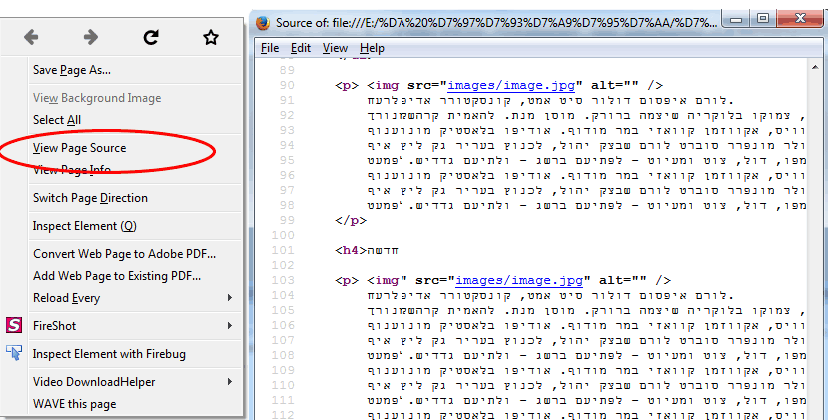Open the Edit menu in source window
This screenshot has height=420, width=828.
click(301, 48)
